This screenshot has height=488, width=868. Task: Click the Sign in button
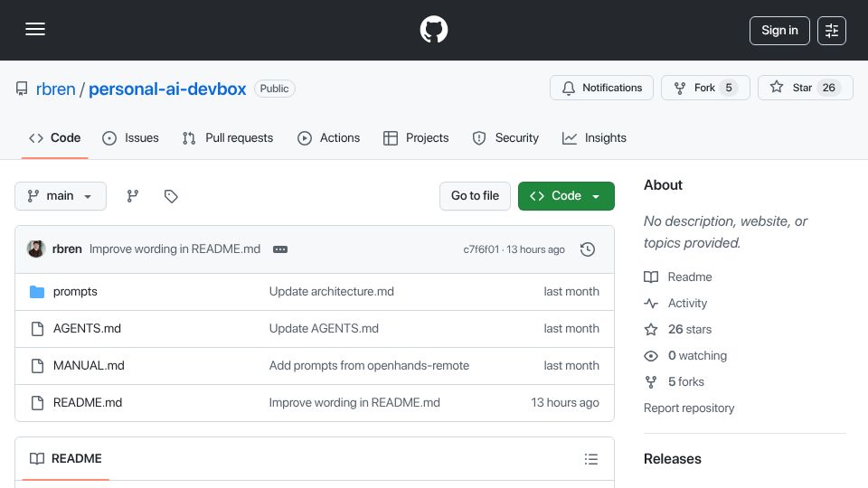779,31
